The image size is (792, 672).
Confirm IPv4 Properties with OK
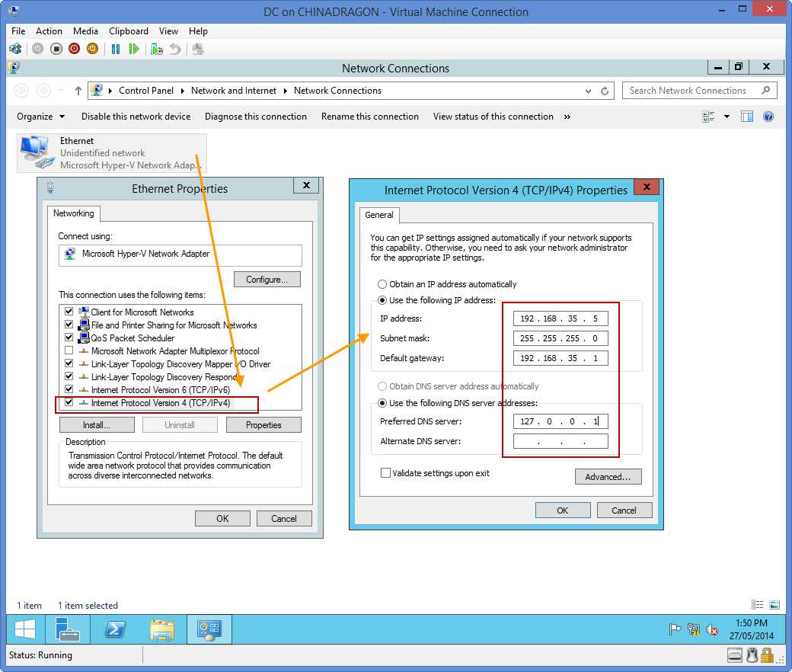[563, 510]
